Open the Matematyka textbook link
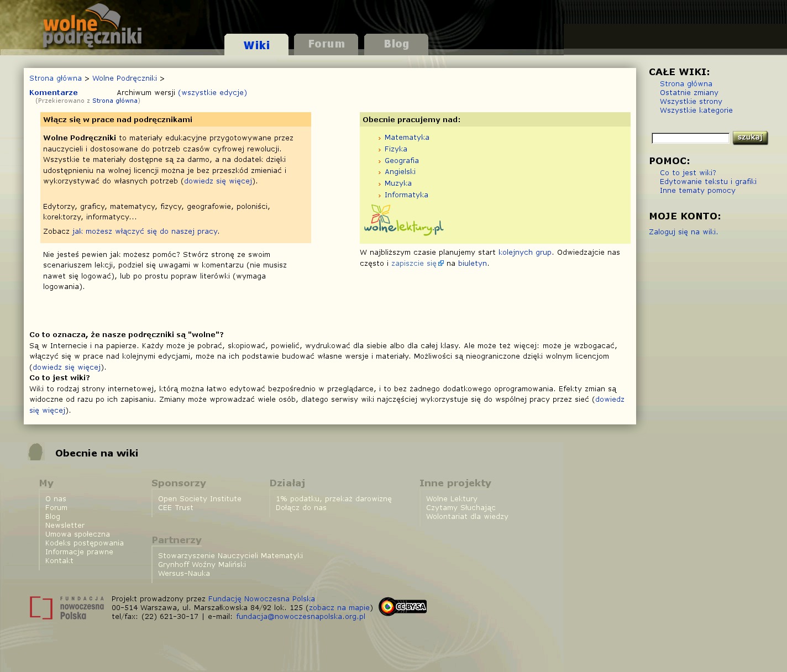Screen dimensions: 787x672 [407, 138]
